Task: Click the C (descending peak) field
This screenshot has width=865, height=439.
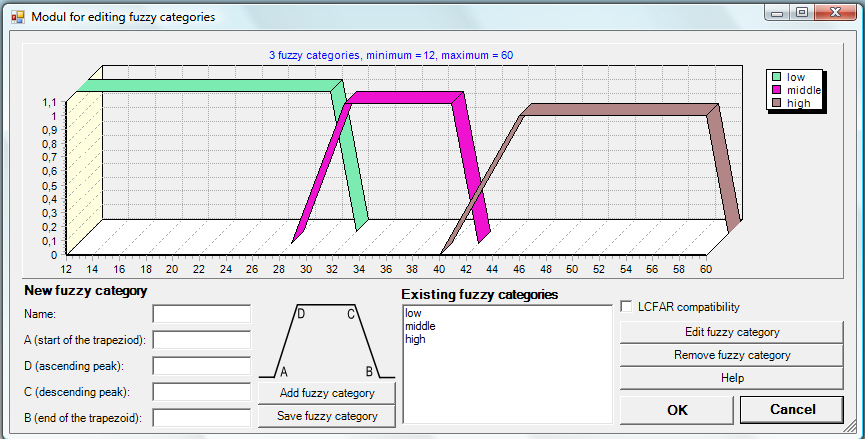Action: (201, 392)
